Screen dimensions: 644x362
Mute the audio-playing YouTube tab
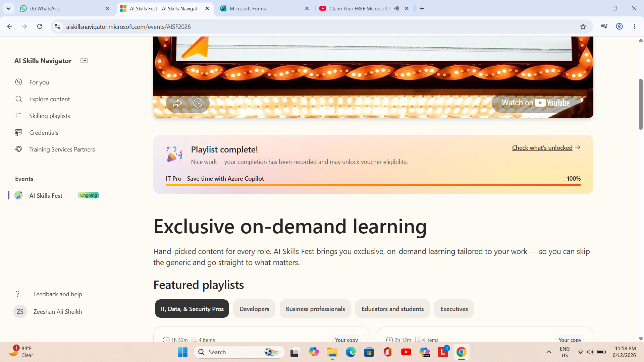[396, 8]
